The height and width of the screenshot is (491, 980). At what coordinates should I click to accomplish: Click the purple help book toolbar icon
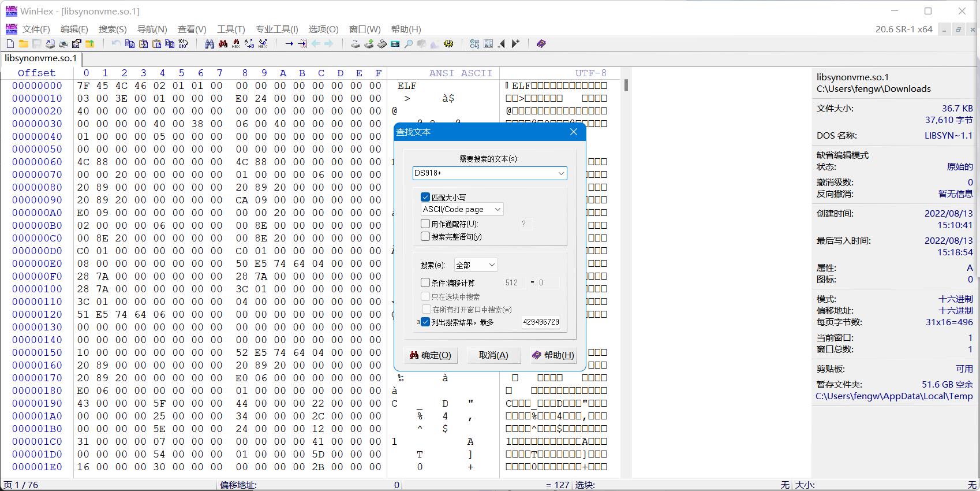(541, 44)
